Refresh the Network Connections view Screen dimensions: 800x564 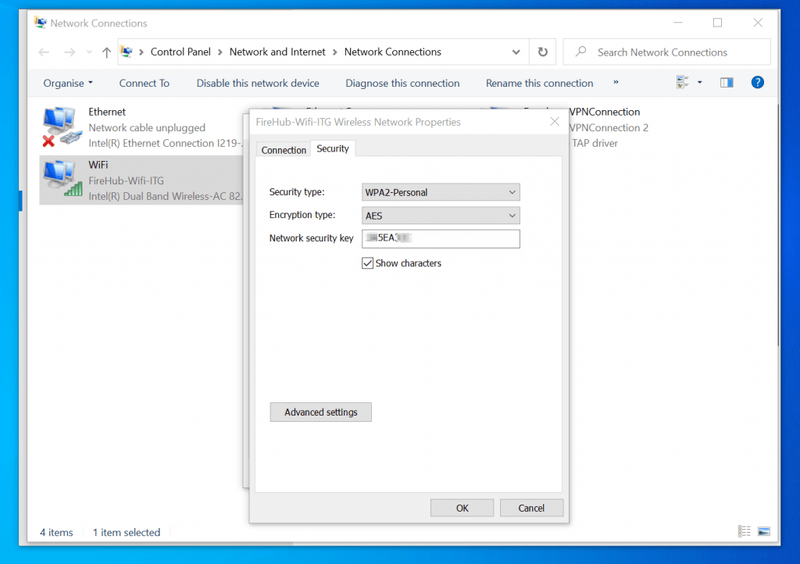click(x=543, y=52)
